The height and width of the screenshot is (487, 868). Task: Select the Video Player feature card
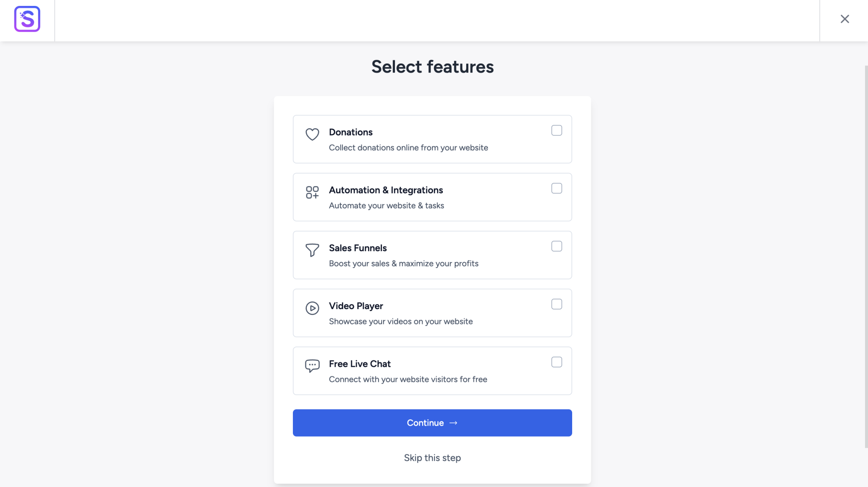click(x=432, y=313)
